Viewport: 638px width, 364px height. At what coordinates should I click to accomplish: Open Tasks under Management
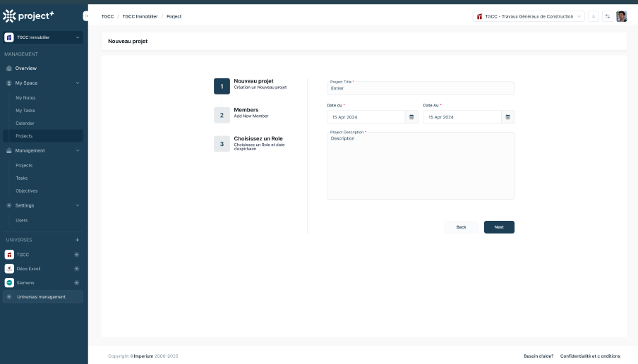[22, 178]
